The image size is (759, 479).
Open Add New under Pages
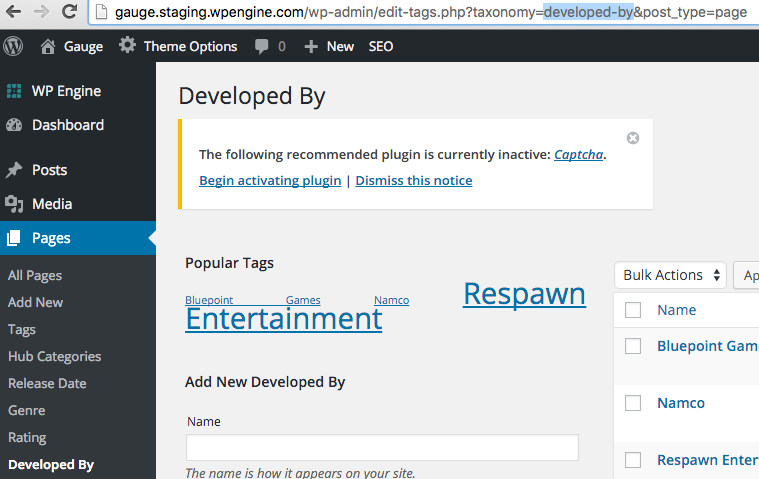[35, 302]
